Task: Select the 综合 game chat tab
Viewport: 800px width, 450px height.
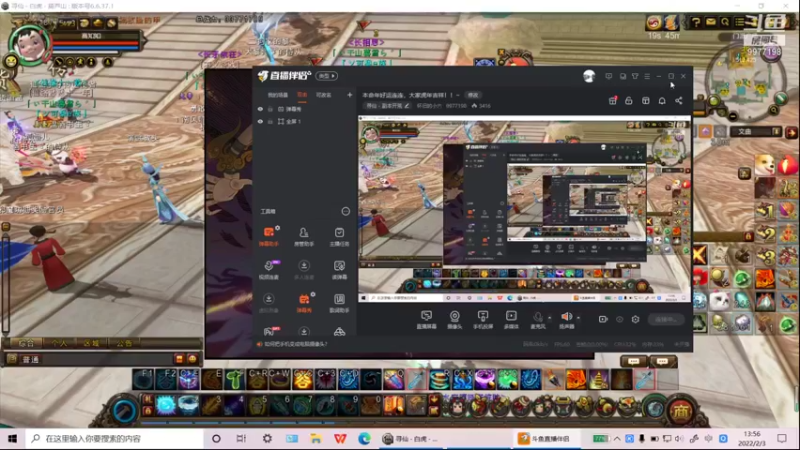Action: [26, 343]
